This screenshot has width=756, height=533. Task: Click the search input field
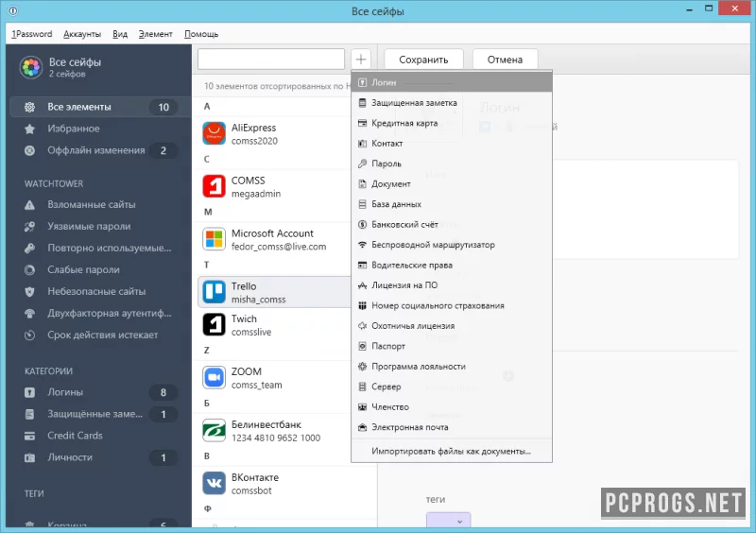(x=271, y=60)
